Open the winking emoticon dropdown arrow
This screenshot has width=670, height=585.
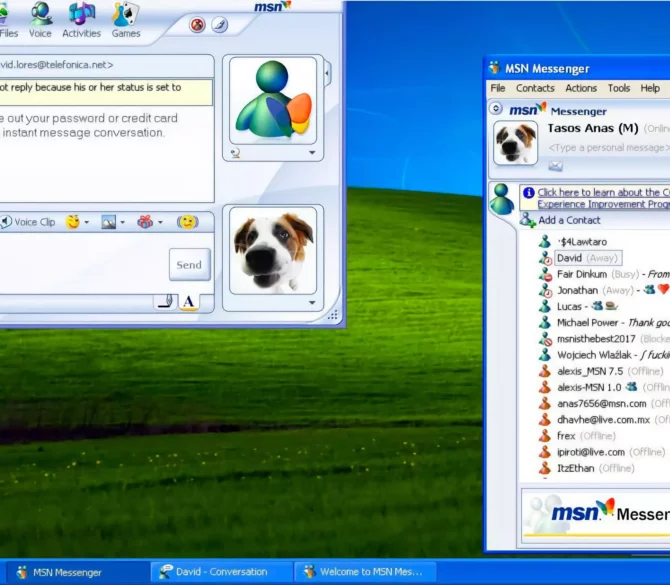click(x=87, y=222)
